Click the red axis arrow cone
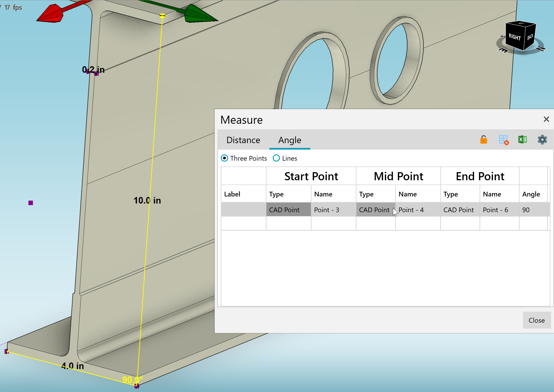Image resolution: width=554 pixels, height=392 pixels. pyautogui.click(x=50, y=14)
